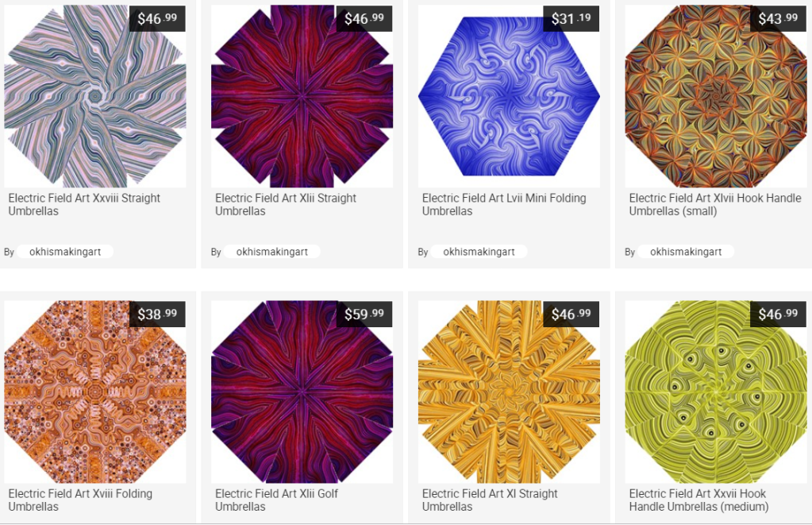Viewport: 812px width, 525px height.
Task: Click Electric Field Art Xxviii Straight Umbrellas title
Action: [x=84, y=205]
